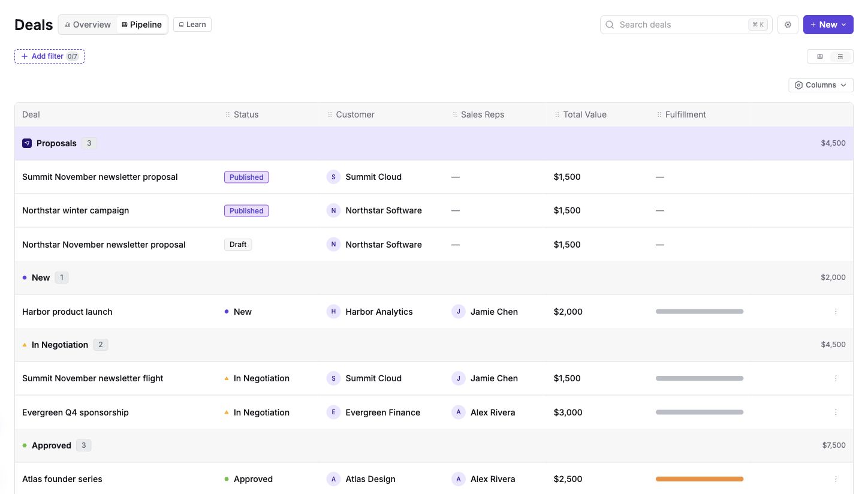Open the Columns dropdown
Viewport: 868px width, 494px height.
pos(821,85)
